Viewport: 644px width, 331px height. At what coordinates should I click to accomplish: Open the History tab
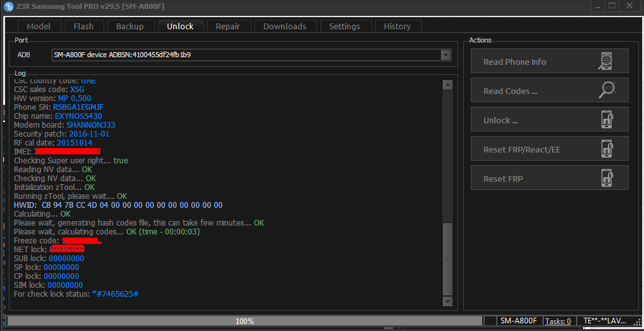(397, 26)
